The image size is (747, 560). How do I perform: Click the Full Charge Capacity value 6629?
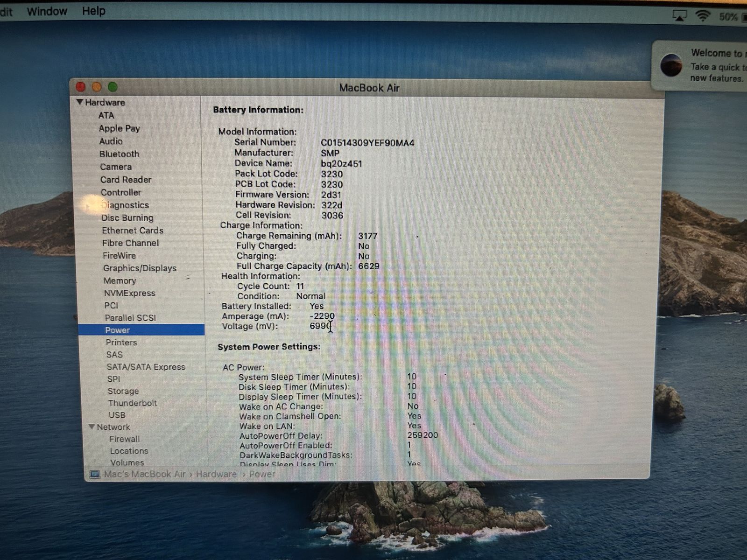[369, 266]
